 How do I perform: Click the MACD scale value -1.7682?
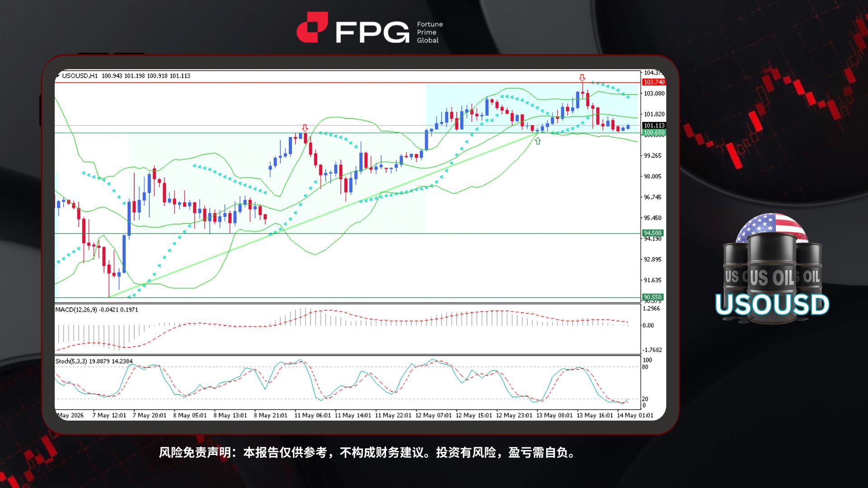[x=652, y=350]
